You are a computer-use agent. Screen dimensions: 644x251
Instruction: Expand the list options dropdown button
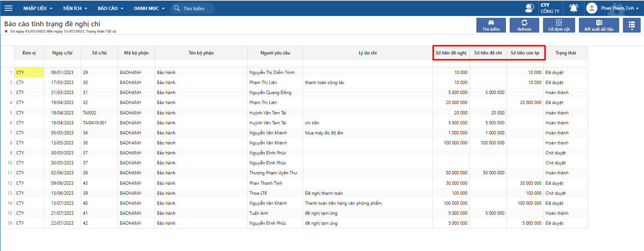point(631,25)
